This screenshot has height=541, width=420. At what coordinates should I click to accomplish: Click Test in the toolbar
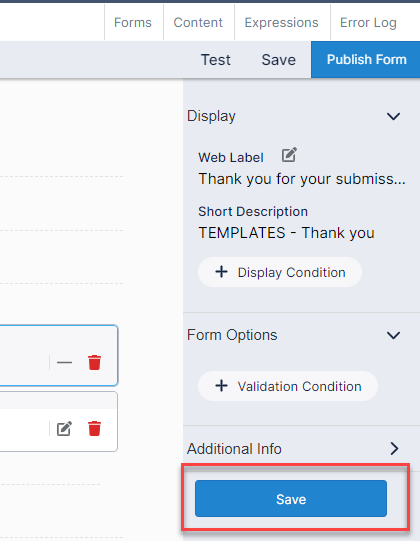tap(216, 60)
